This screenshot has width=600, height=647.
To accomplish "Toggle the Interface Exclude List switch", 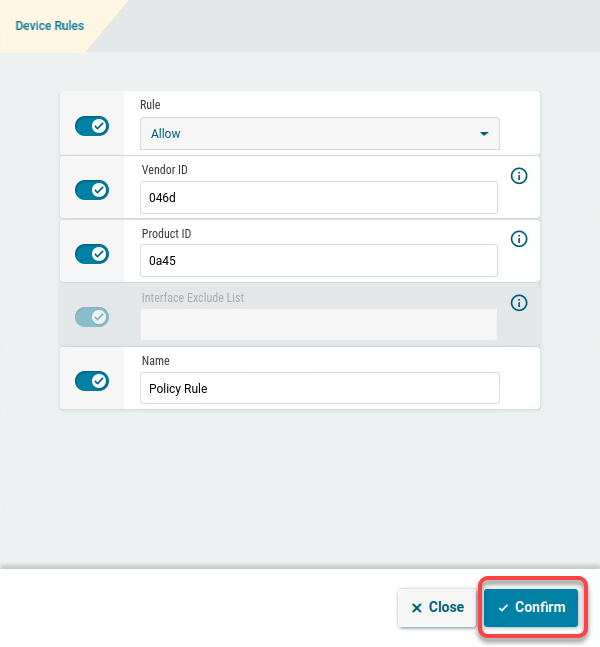I will [x=92, y=317].
